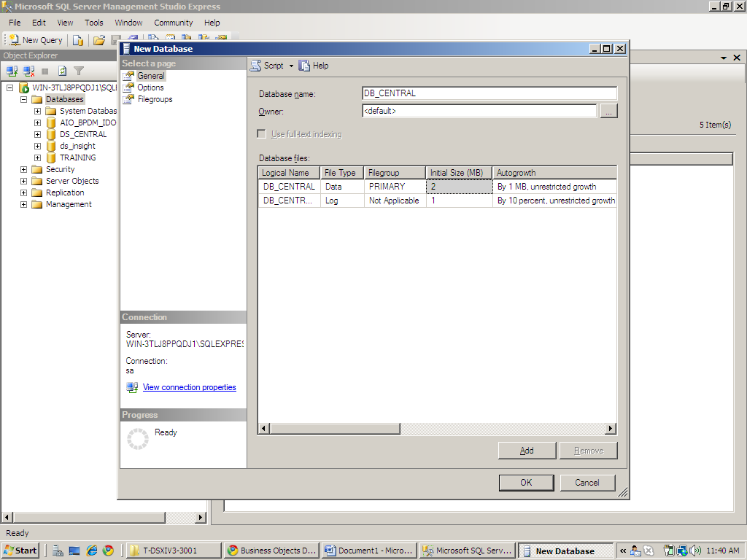Toggle Use full-text indexing checkbox

pyautogui.click(x=262, y=134)
